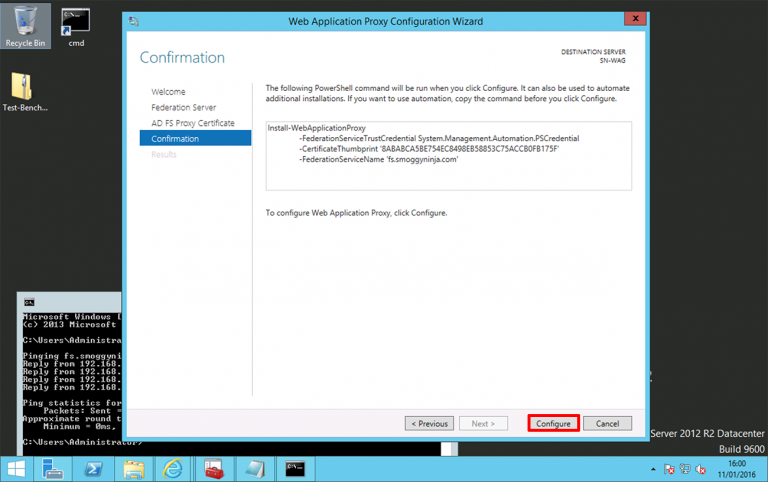Click inside the PowerShell command box
Screen dimensions: 768x482
coord(449,156)
